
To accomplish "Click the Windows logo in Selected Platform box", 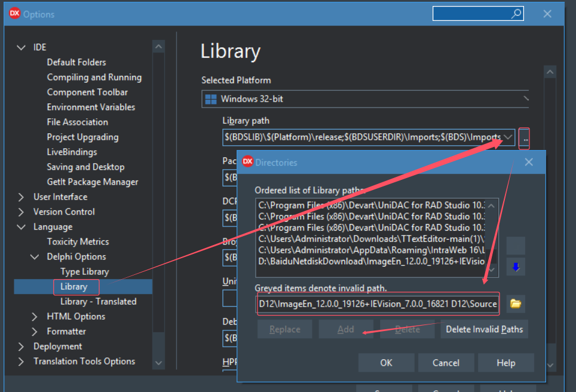I will pyautogui.click(x=211, y=99).
